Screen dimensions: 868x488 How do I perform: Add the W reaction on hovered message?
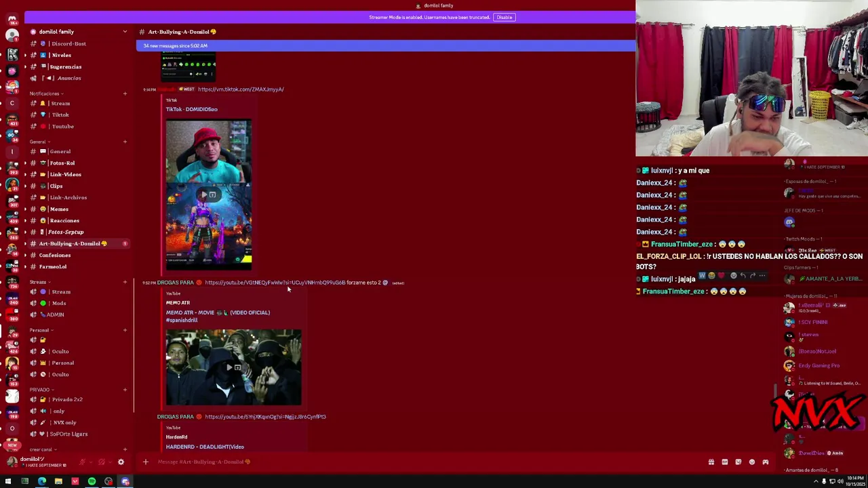tap(702, 276)
